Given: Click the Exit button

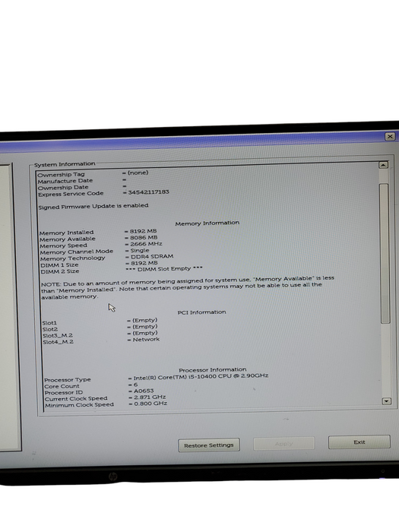Looking at the screenshot, I should (359, 442).
